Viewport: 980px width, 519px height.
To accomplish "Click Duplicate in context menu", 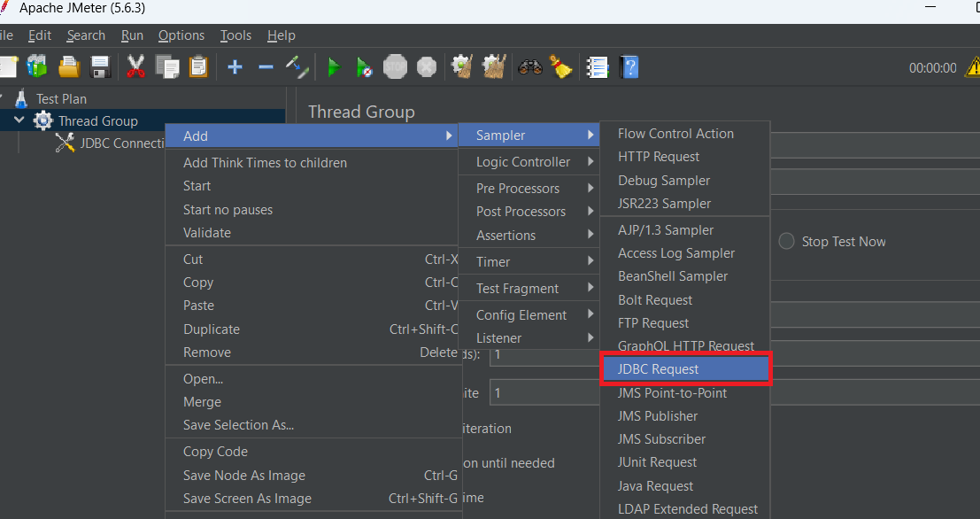I will pos(313,329).
